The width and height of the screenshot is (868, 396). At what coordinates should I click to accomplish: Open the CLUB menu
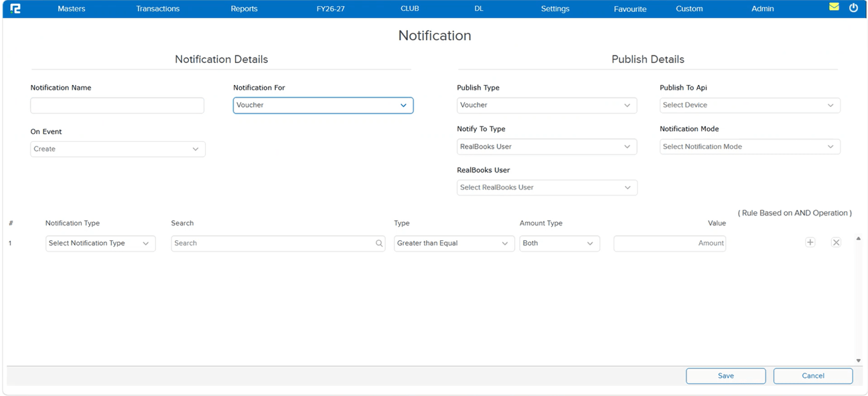click(410, 9)
